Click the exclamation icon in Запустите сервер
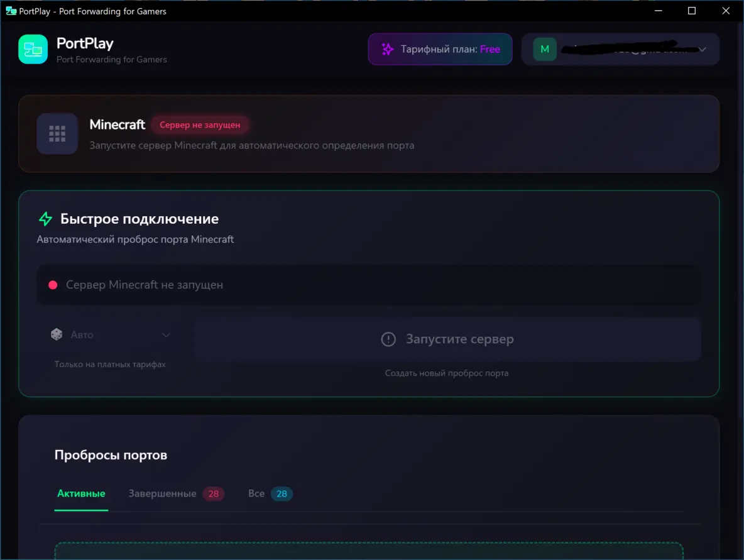 (x=388, y=339)
